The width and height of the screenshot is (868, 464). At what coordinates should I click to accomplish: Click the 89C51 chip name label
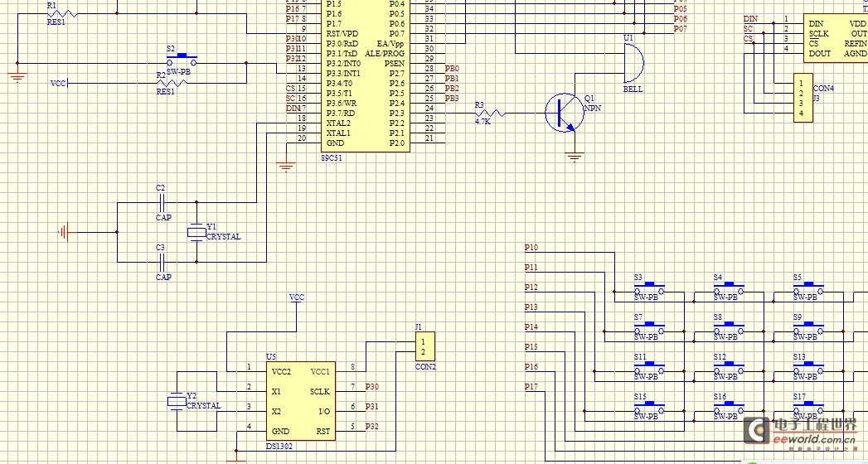(x=332, y=157)
